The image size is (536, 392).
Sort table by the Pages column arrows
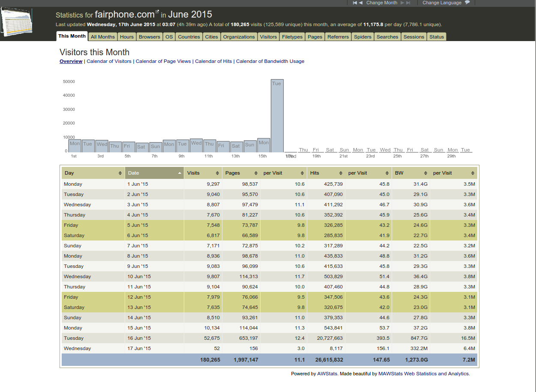pyautogui.click(x=256, y=173)
